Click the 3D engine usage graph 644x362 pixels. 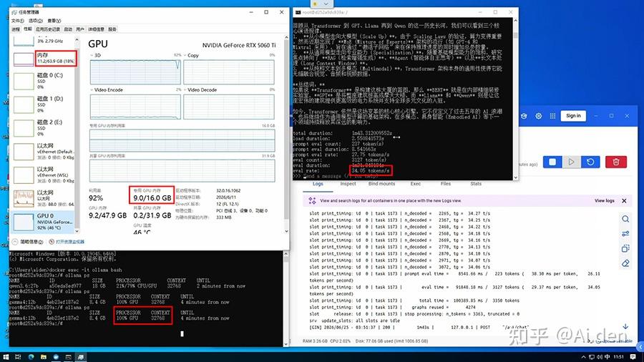pos(135,72)
